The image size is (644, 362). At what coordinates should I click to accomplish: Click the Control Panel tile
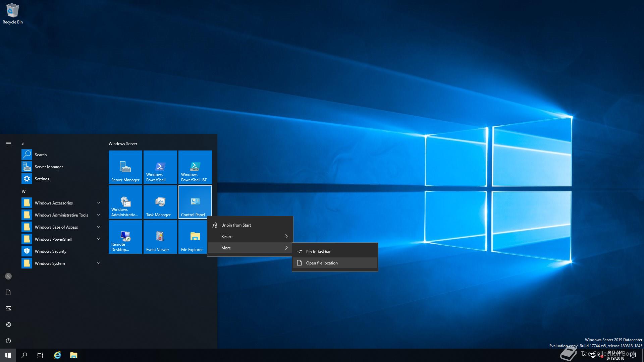click(195, 202)
